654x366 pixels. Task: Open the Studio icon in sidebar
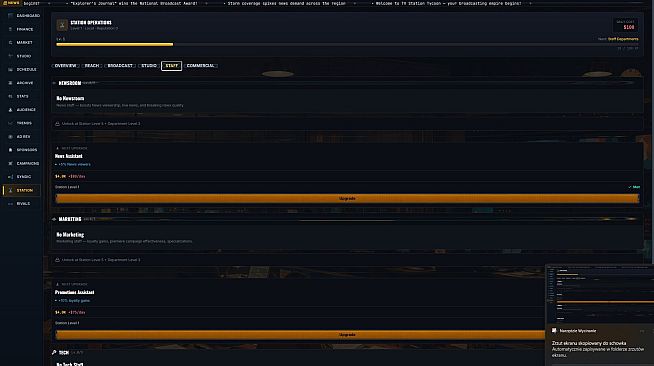pyautogui.click(x=10, y=56)
